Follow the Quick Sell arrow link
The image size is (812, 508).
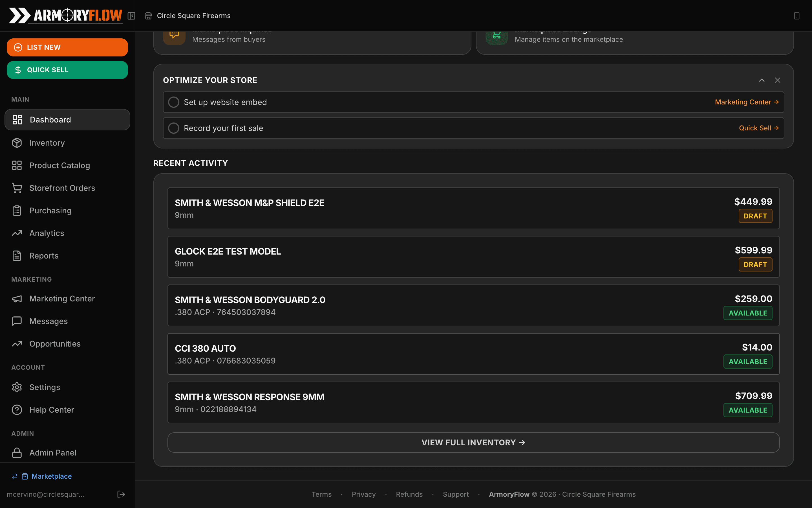759,128
